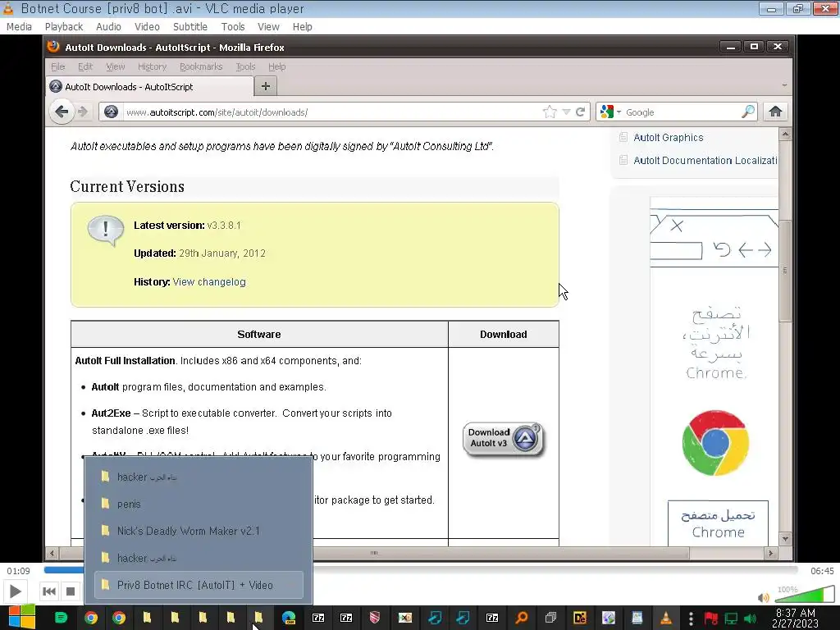Go forward with Firefox forward arrow
Image resolution: width=840 pixels, height=630 pixels.
(x=83, y=112)
